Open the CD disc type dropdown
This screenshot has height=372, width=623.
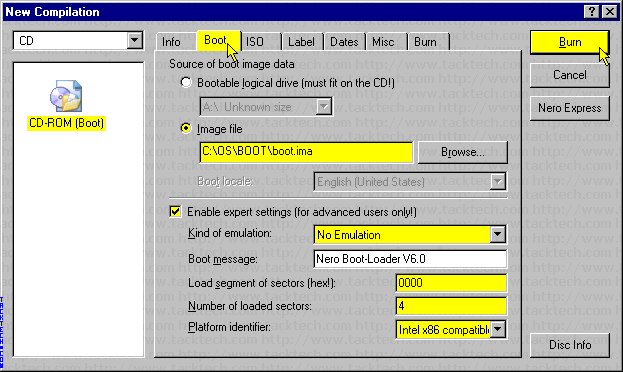(134, 40)
